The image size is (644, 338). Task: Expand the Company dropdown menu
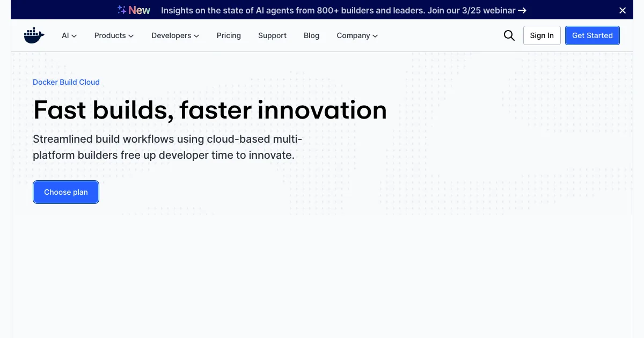tap(357, 35)
